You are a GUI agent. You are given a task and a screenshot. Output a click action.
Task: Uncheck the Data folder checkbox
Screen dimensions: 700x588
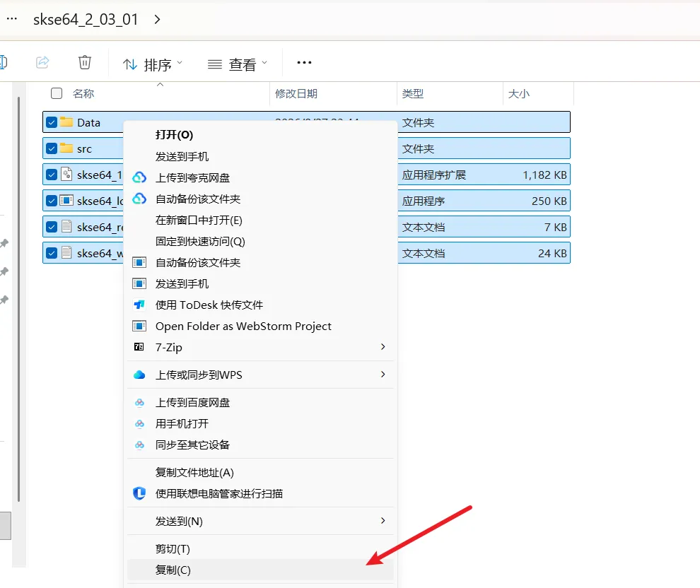pos(52,122)
